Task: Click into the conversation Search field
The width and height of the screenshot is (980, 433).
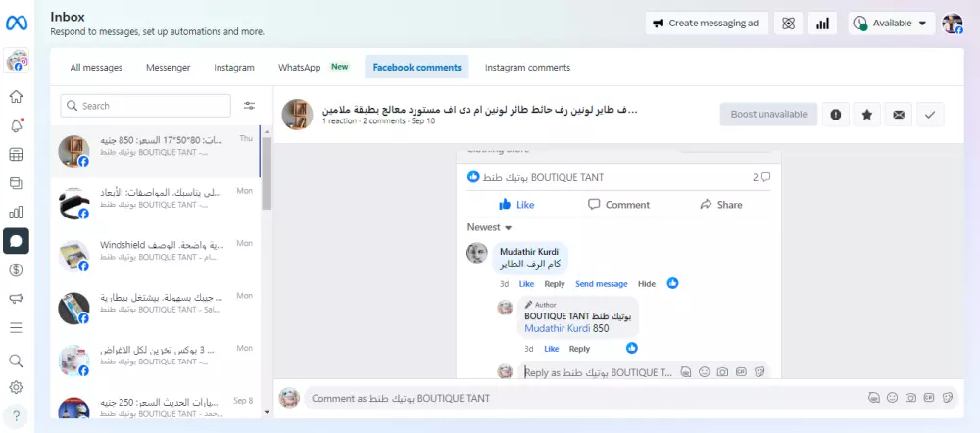Action: click(146, 106)
